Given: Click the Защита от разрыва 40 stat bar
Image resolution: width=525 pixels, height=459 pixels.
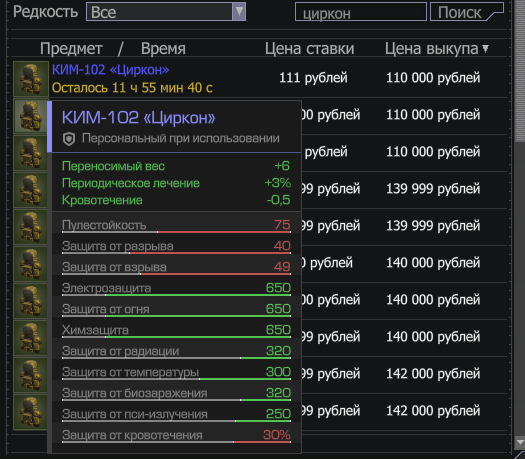Looking at the screenshot, I should (x=176, y=246).
